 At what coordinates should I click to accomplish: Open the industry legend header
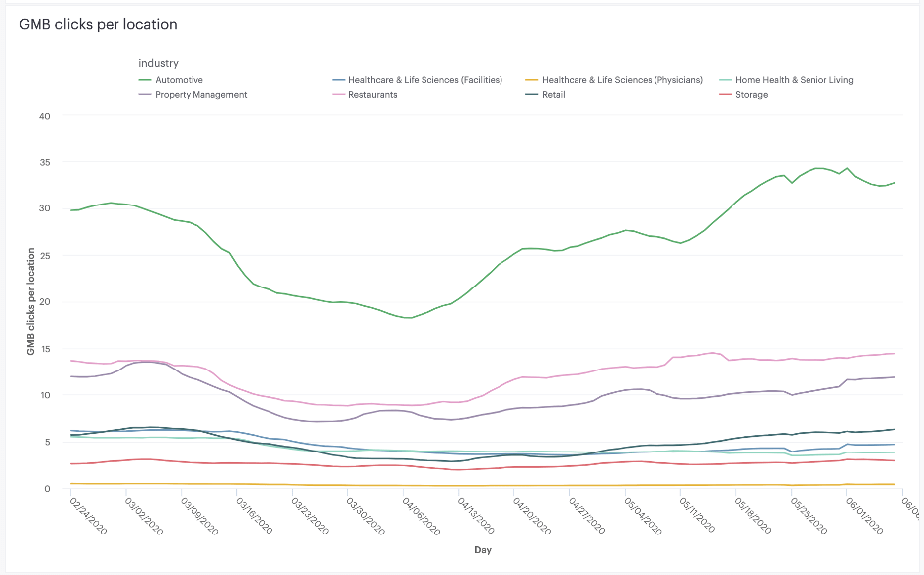pyautogui.click(x=158, y=62)
